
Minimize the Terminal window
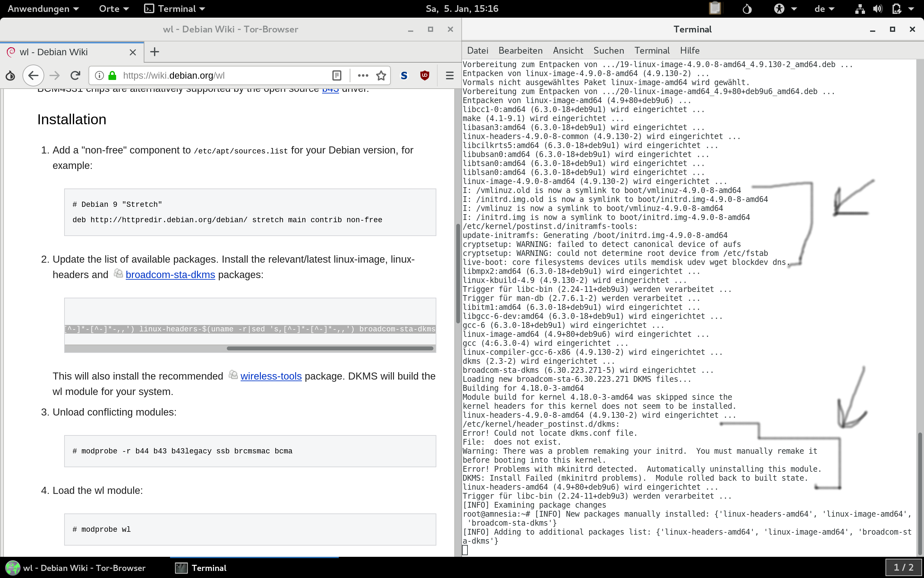pyautogui.click(x=872, y=30)
